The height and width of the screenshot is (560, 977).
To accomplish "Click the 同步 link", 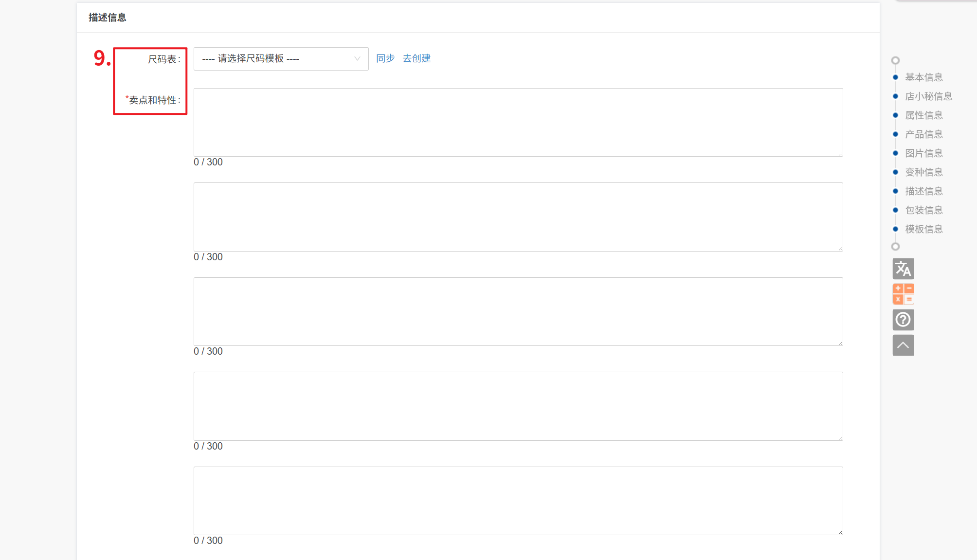I will tap(385, 58).
